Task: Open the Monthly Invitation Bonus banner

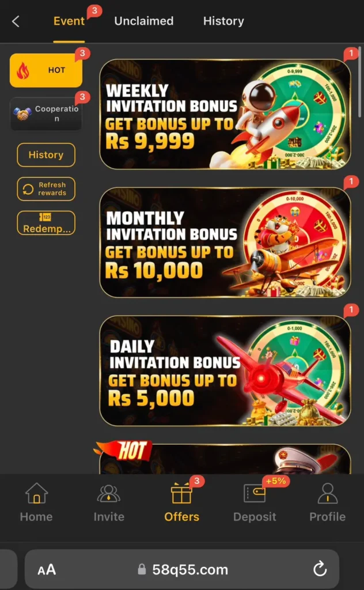Action: coord(225,243)
